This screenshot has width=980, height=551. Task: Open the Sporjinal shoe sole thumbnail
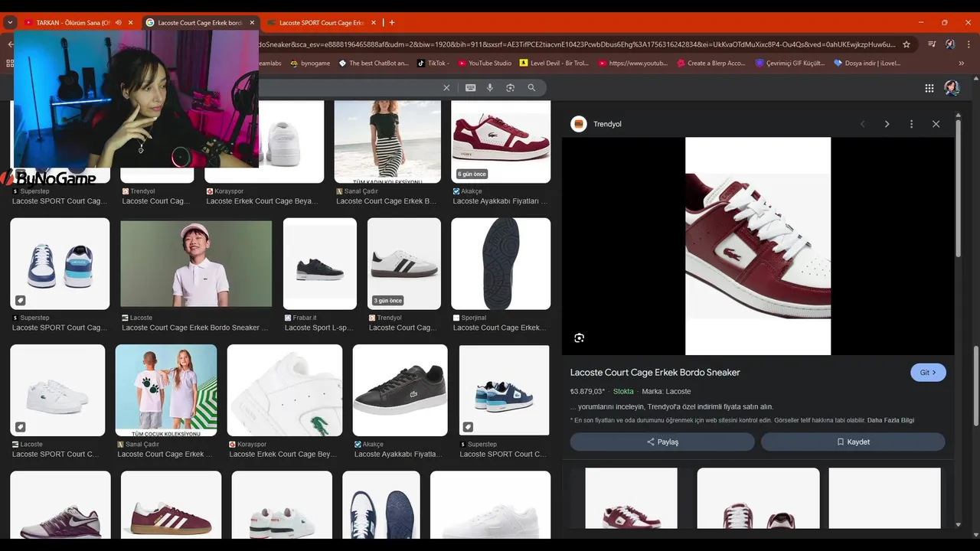(x=501, y=264)
